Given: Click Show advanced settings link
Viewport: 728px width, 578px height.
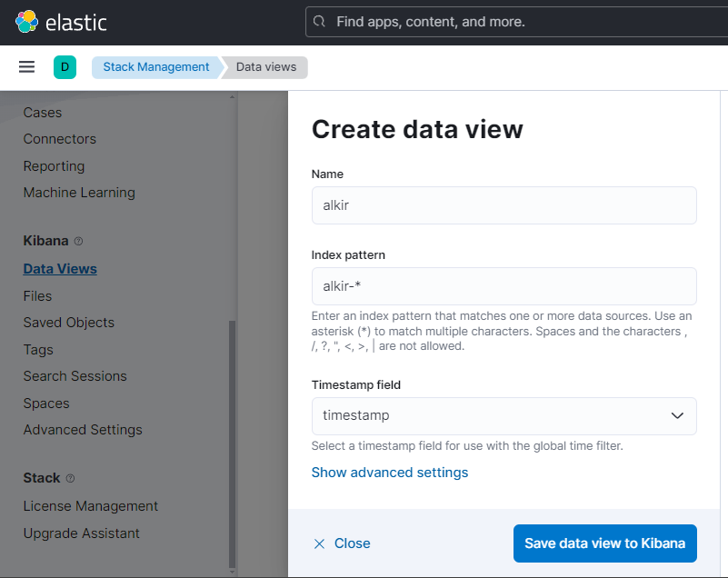Looking at the screenshot, I should [x=390, y=473].
